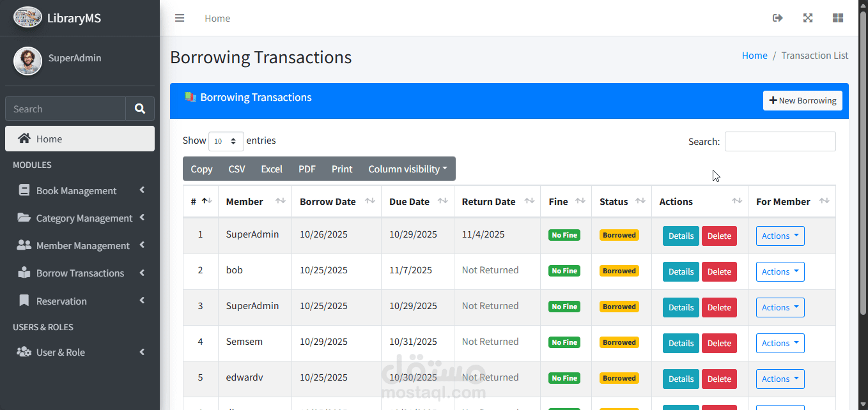
Task: Toggle the sidebar with hamburger icon
Action: (180, 18)
